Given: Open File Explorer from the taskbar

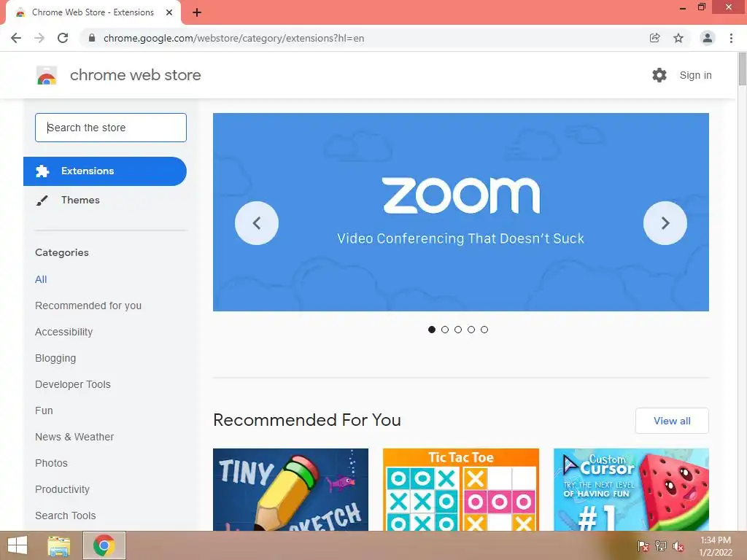Looking at the screenshot, I should pos(59,545).
